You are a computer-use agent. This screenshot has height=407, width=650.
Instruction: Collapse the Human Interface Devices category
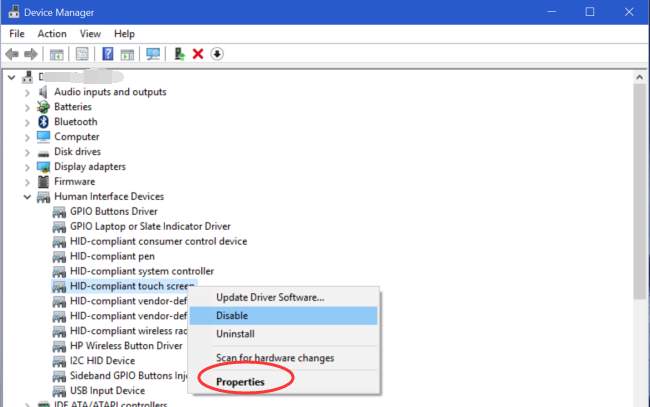[x=27, y=197]
